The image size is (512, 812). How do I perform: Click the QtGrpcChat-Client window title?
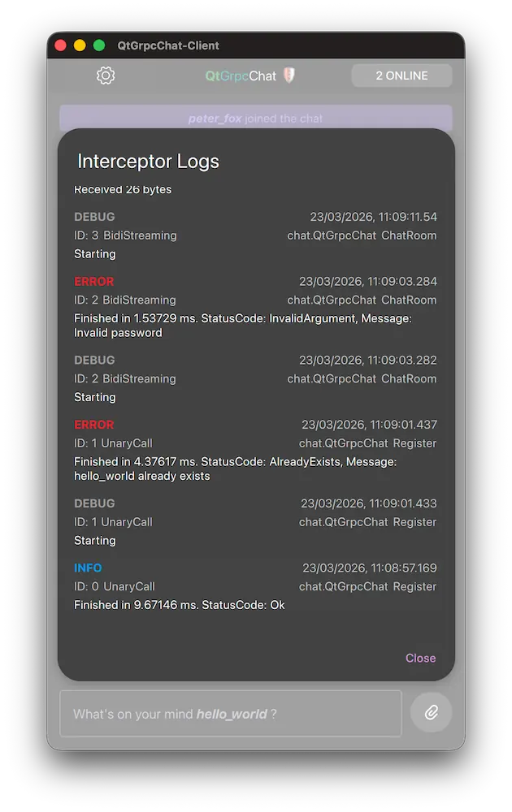coord(168,45)
